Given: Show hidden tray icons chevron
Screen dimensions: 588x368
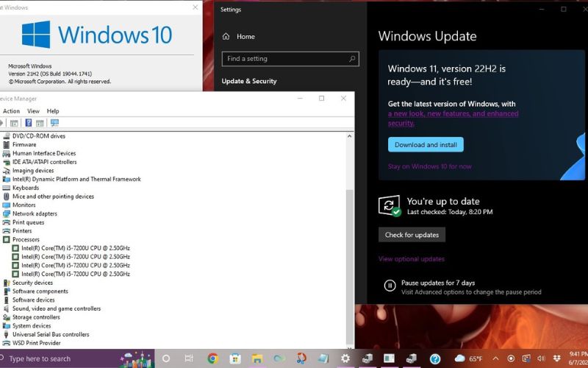Looking at the screenshot, I should [495, 358].
